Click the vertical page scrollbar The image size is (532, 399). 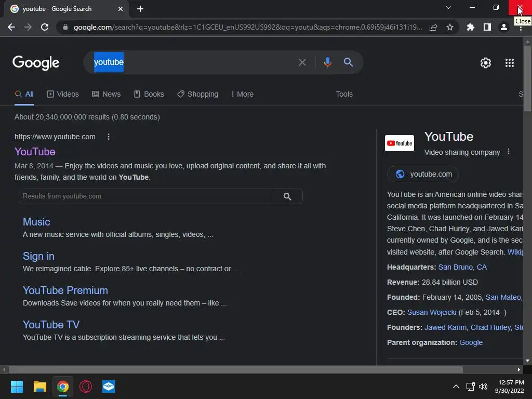[527, 78]
